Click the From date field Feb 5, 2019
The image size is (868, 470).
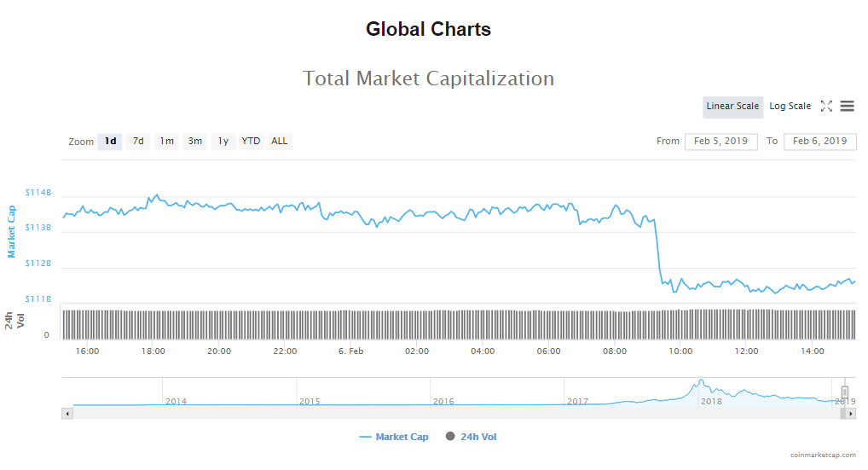pyautogui.click(x=720, y=142)
